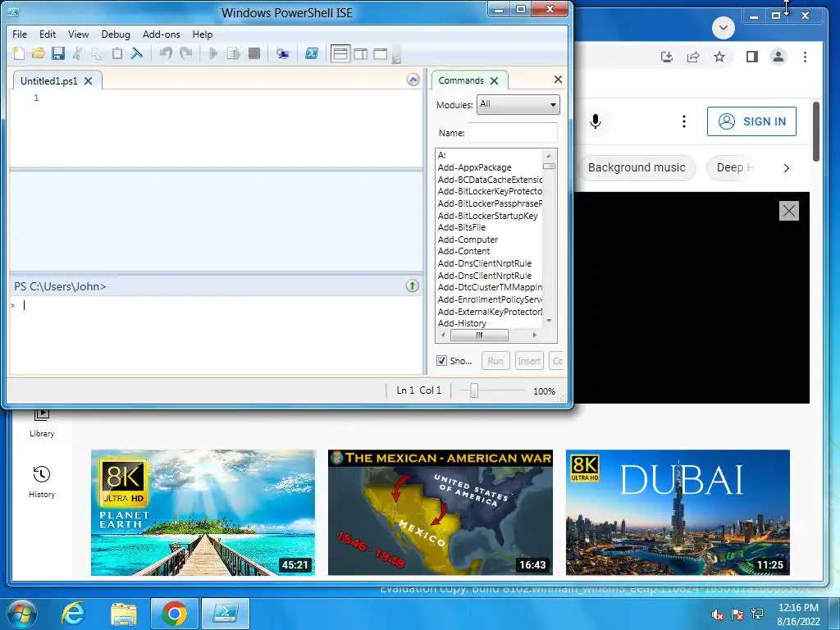Screen dimensions: 840x630
Task: Click the Paste clipboard toolbar icon
Action: click(x=116, y=53)
